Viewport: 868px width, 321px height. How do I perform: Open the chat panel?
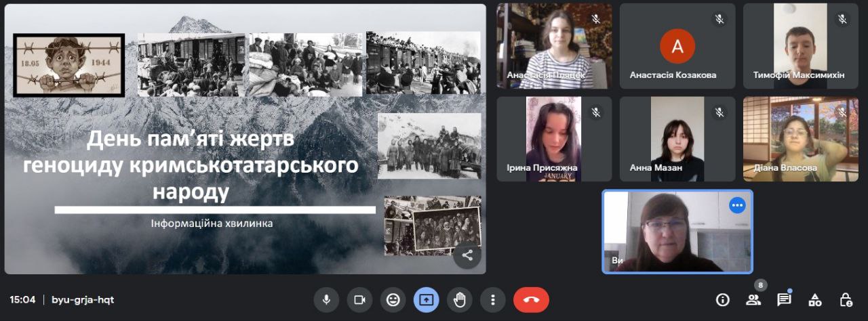click(x=784, y=299)
